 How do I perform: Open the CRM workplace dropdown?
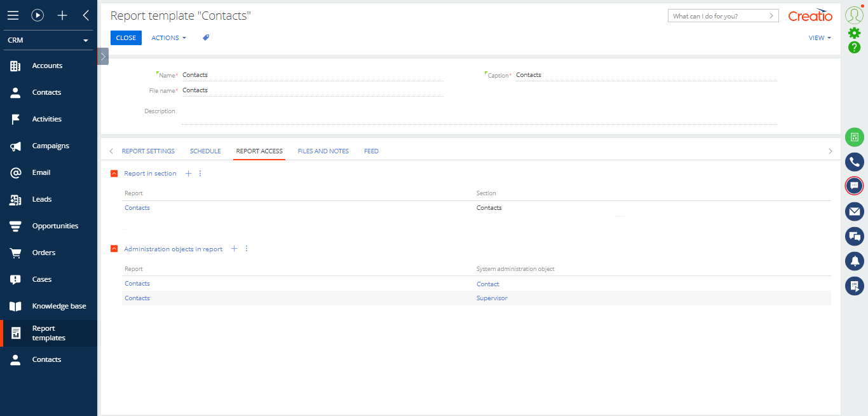click(48, 39)
